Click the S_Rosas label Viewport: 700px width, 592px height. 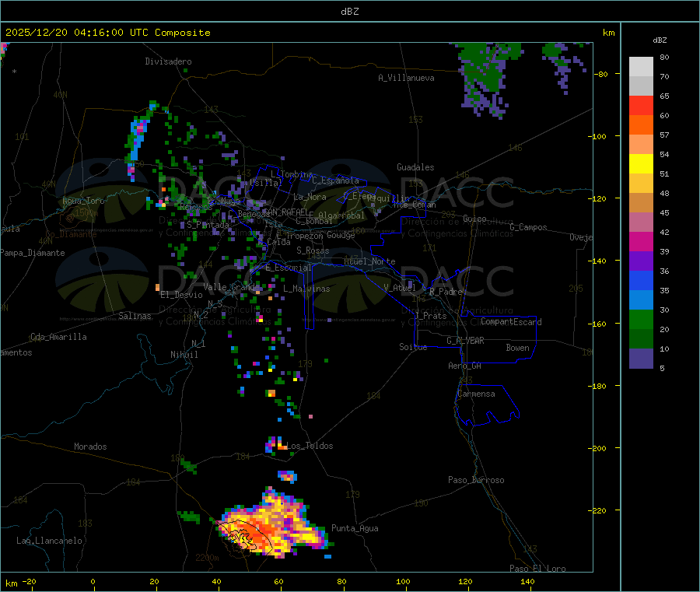[313, 250]
